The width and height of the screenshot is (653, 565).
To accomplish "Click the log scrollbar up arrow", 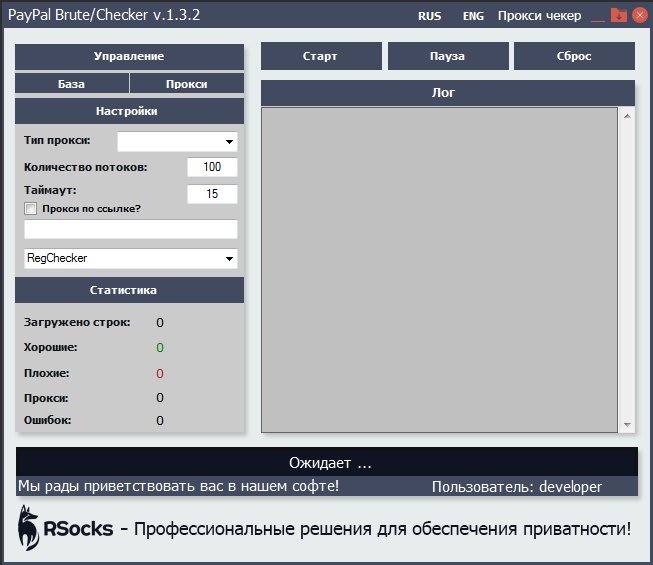I will click(627, 116).
